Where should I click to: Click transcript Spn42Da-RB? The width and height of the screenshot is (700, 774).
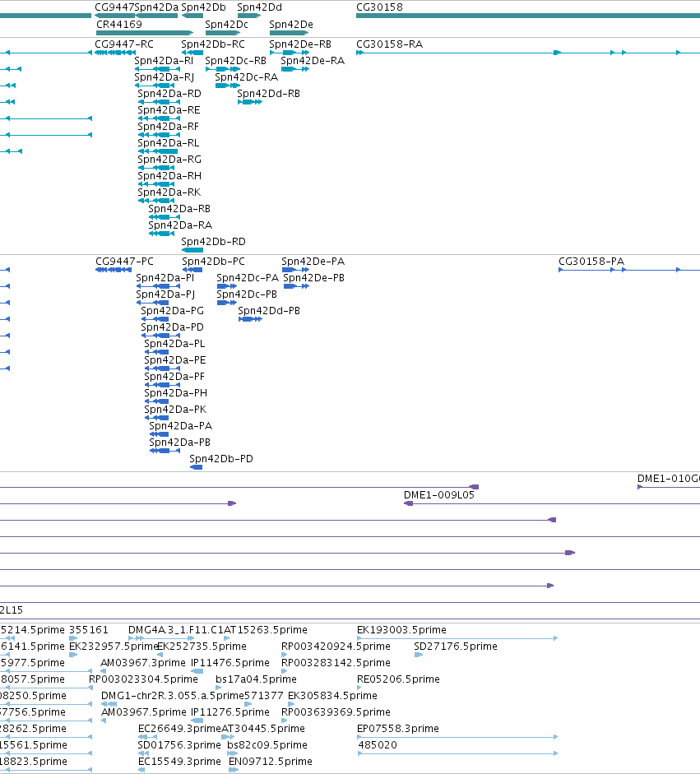pyautogui.click(x=179, y=208)
